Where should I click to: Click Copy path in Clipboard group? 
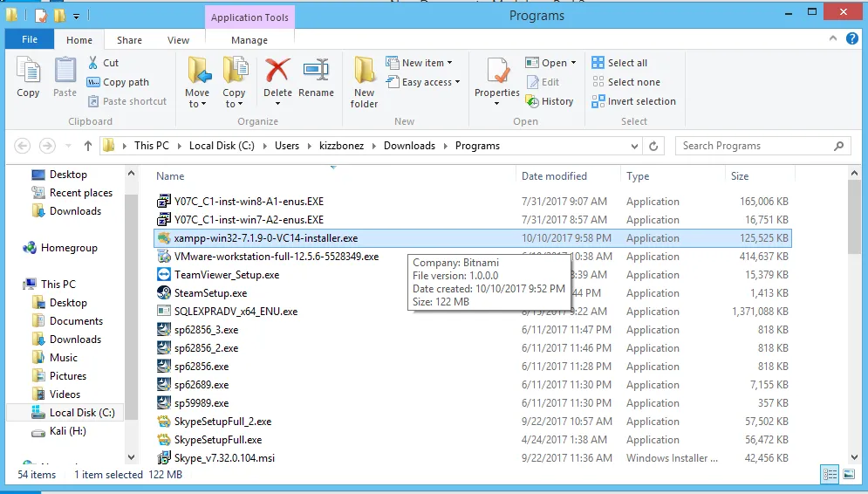pos(118,82)
